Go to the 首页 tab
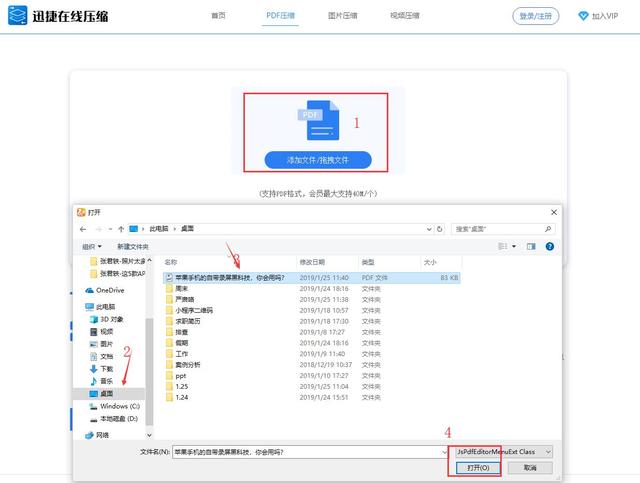Image resolution: width=640 pixels, height=483 pixels. click(218, 16)
